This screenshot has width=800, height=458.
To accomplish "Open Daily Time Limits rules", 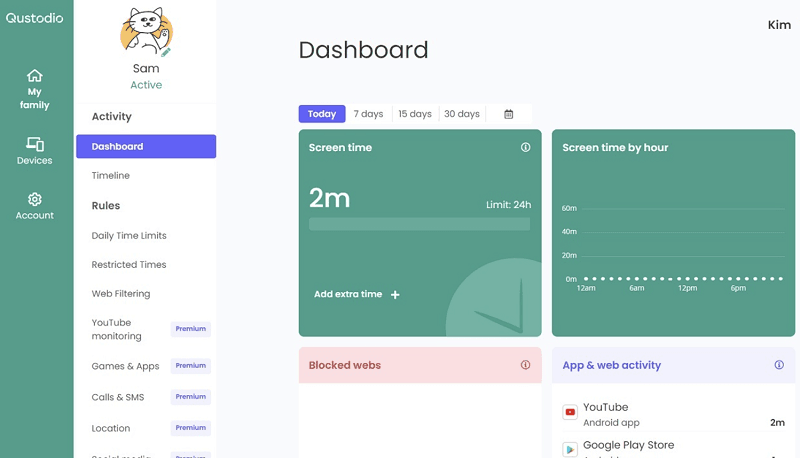I will point(129,236).
